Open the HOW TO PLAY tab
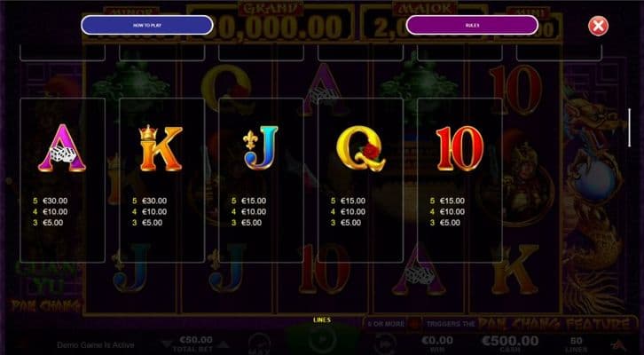 (147, 26)
